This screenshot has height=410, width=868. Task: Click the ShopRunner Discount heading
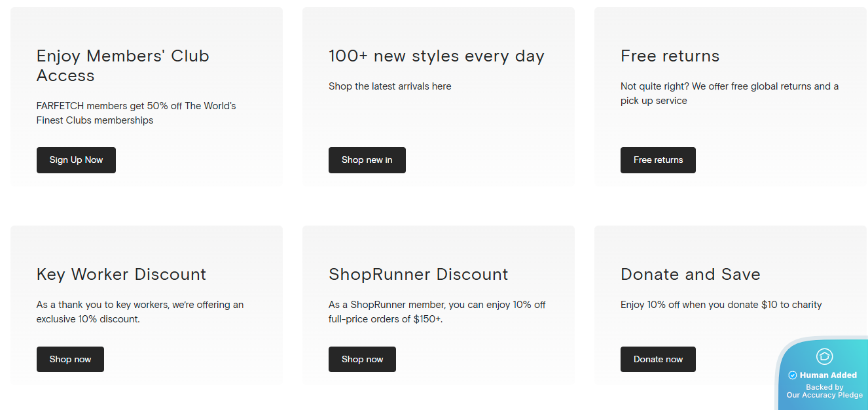point(418,275)
